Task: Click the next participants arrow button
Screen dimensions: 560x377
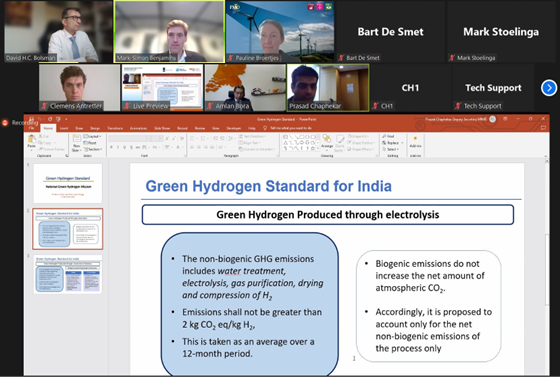Action: [549, 88]
